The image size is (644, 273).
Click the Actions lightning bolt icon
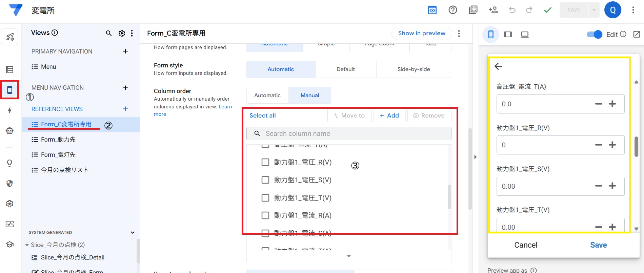tap(9, 110)
